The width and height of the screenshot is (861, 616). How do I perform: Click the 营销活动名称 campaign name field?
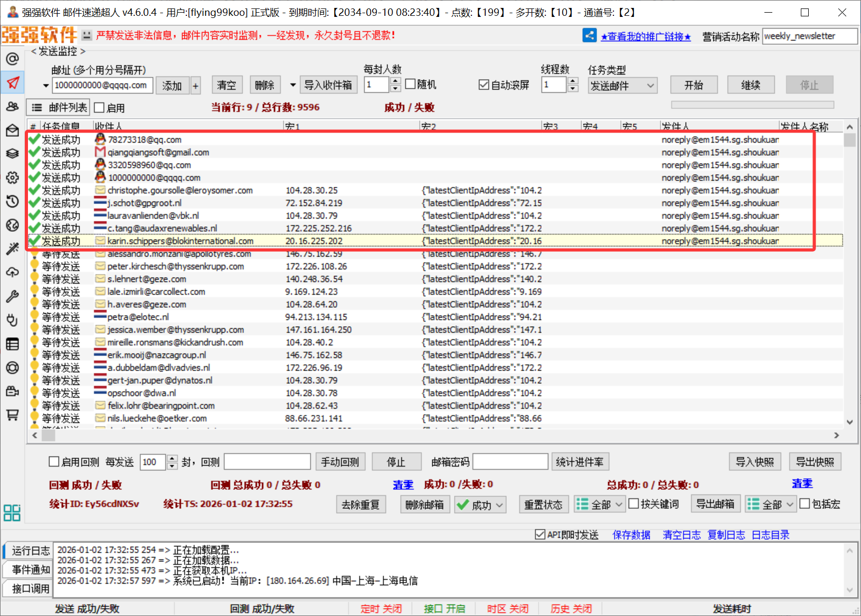tap(809, 36)
